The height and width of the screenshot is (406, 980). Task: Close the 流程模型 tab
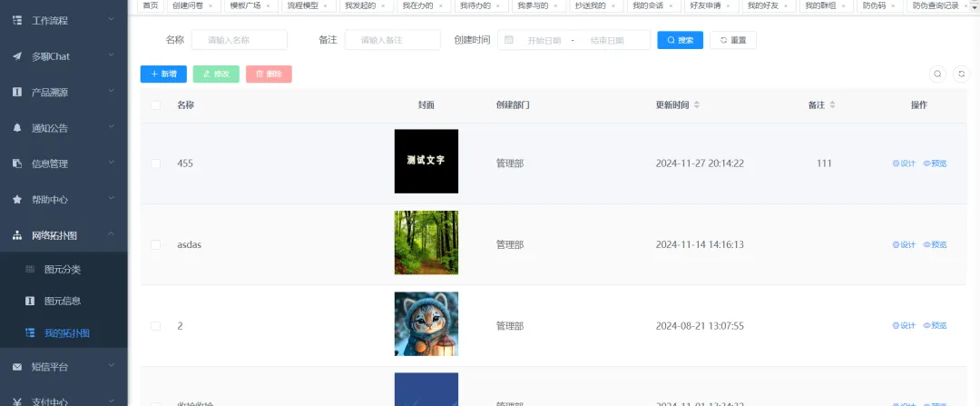326,5
